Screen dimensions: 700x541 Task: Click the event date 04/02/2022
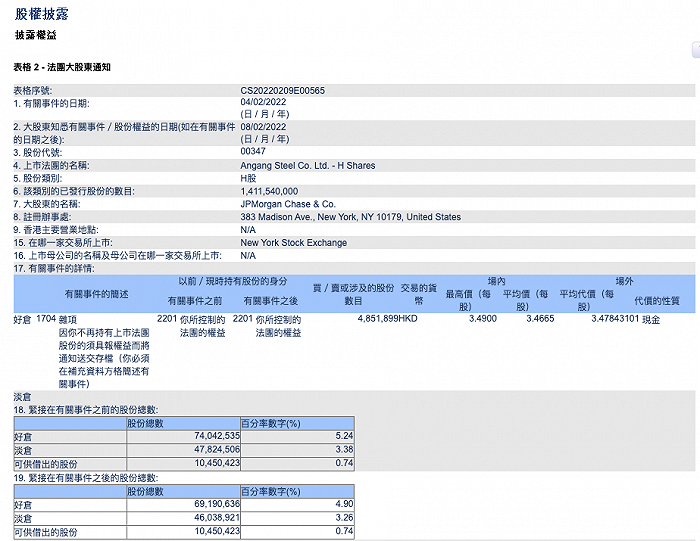click(x=263, y=102)
